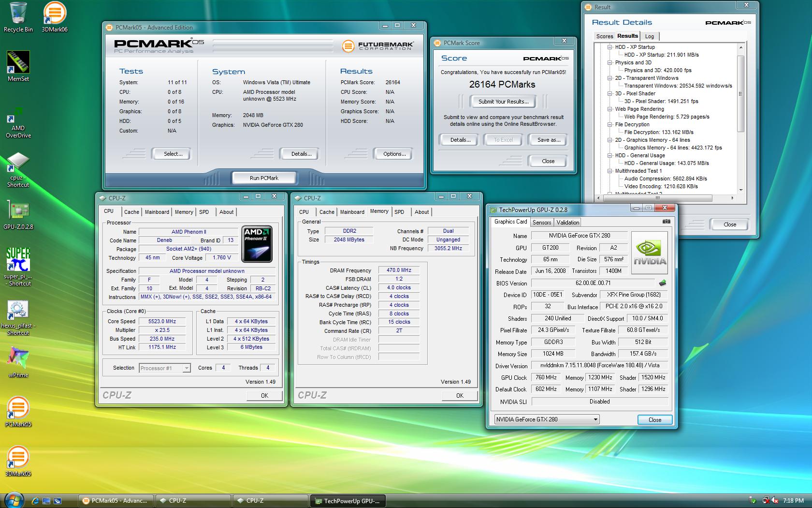The image size is (812, 508).
Task: Take a GPU-Z screenshot with camera icon
Action: [667, 222]
